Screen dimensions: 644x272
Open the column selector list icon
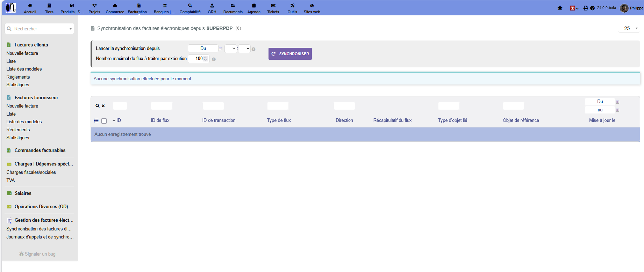(x=96, y=120)
